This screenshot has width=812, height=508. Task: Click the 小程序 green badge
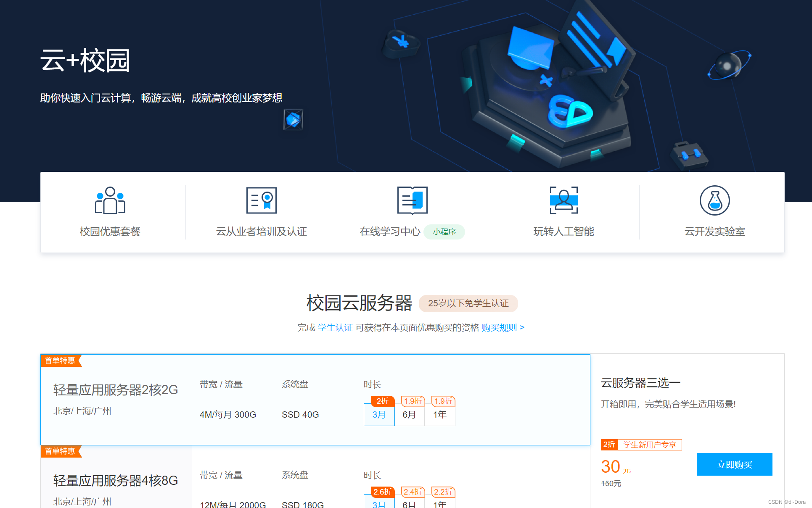tap(444, 232)
